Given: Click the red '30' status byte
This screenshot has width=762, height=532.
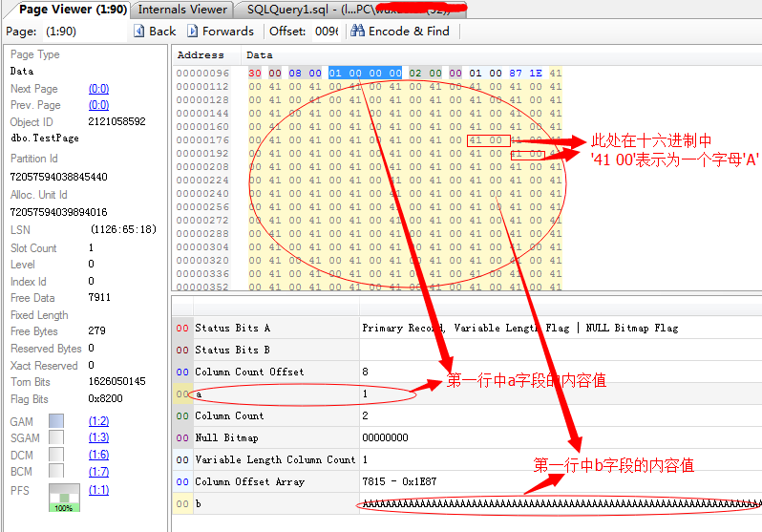Looking at the screenshot, I should (255, 73).
